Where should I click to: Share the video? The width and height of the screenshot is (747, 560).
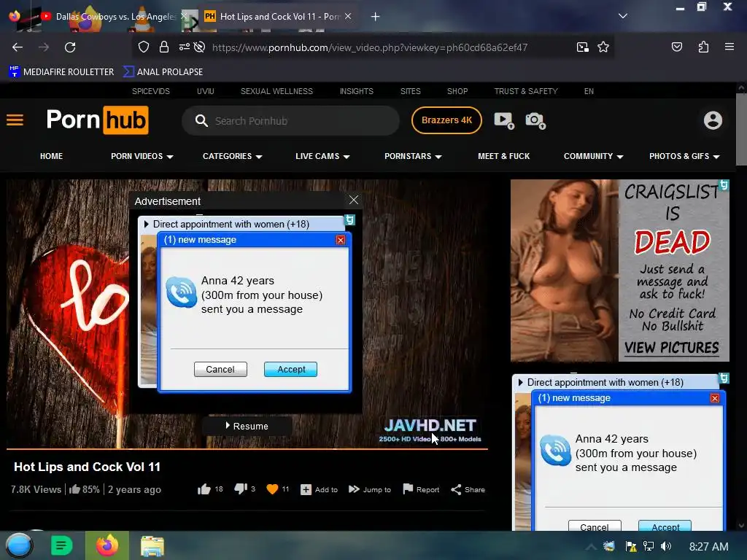(468, 489)
